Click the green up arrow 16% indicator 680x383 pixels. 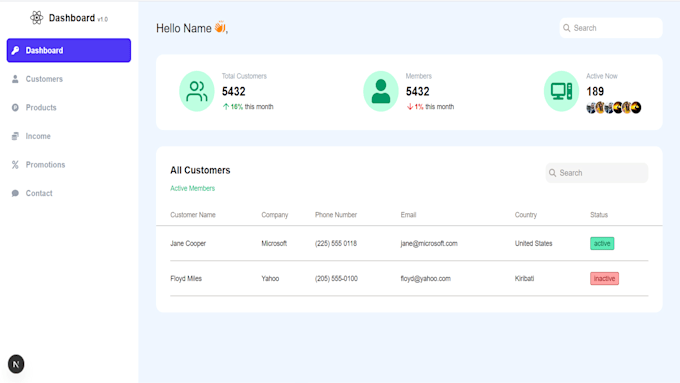(232, 107)
